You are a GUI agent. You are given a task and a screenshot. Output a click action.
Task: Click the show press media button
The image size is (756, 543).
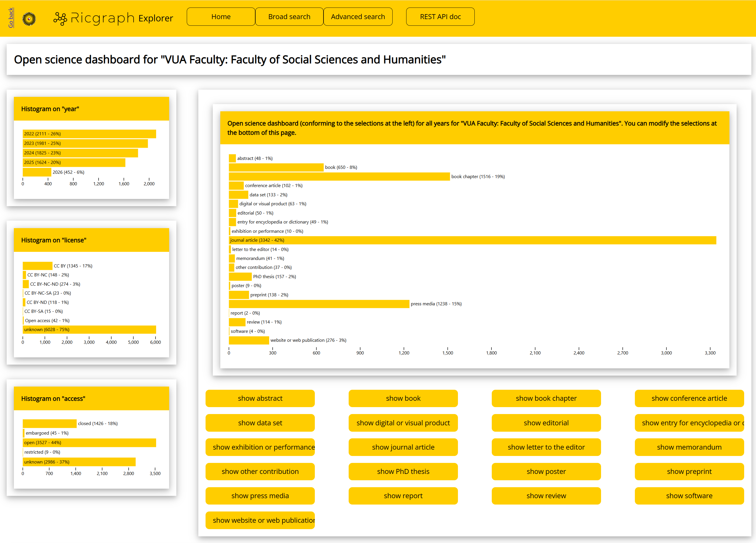pyautogui.click(x=260, y=496)
